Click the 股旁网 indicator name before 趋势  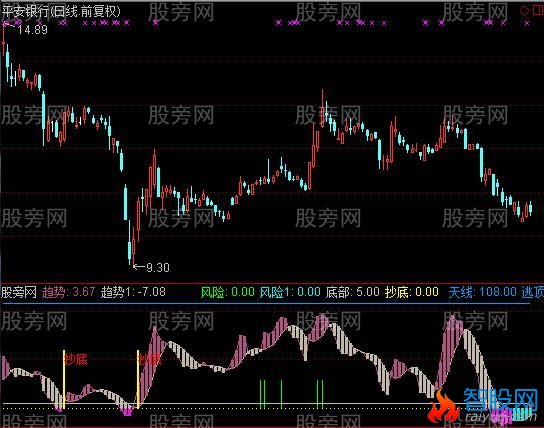[19, 292]
